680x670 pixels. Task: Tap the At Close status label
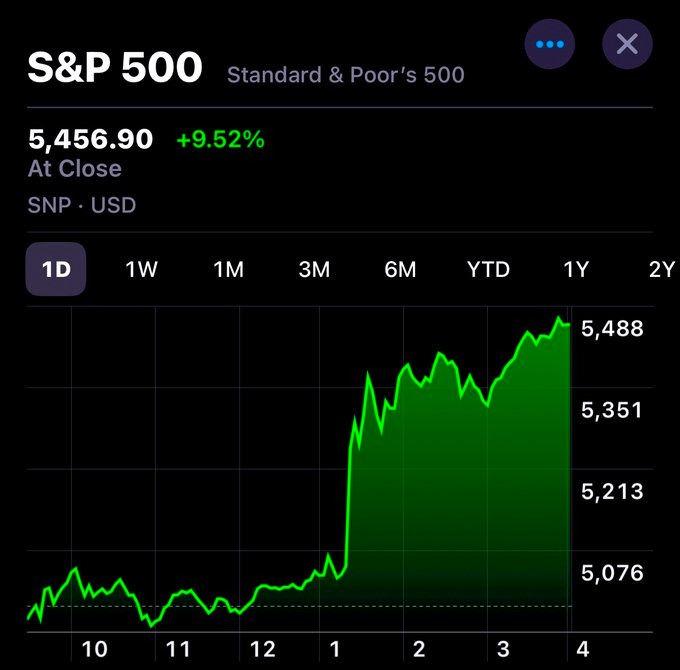click(75, 169)
